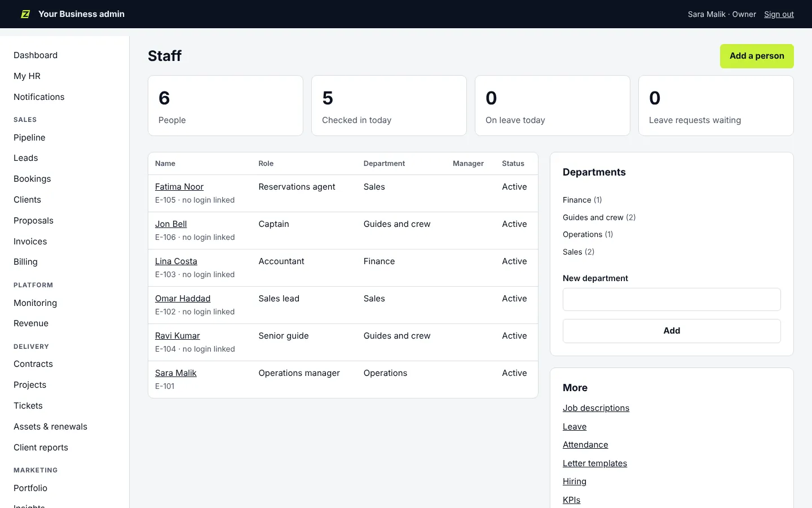Click the Your Business logo icon
The image size is (812, 508).
tap(25, 14)
